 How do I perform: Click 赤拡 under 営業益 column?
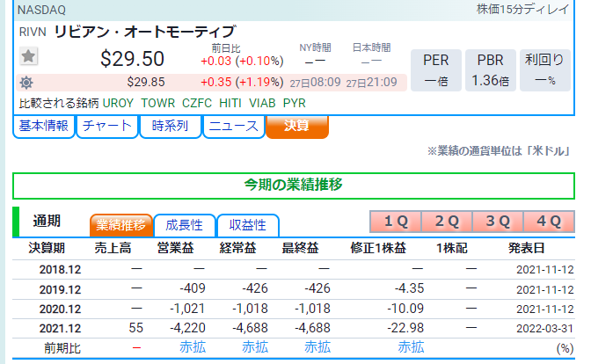193,347
